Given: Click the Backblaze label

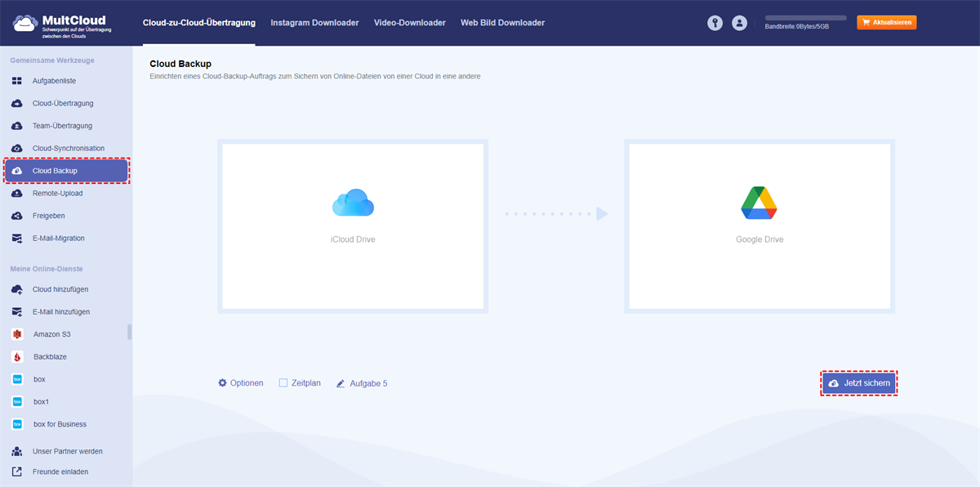Looking at the screenshot, I should pyautogui.click(x=51, y=357).
